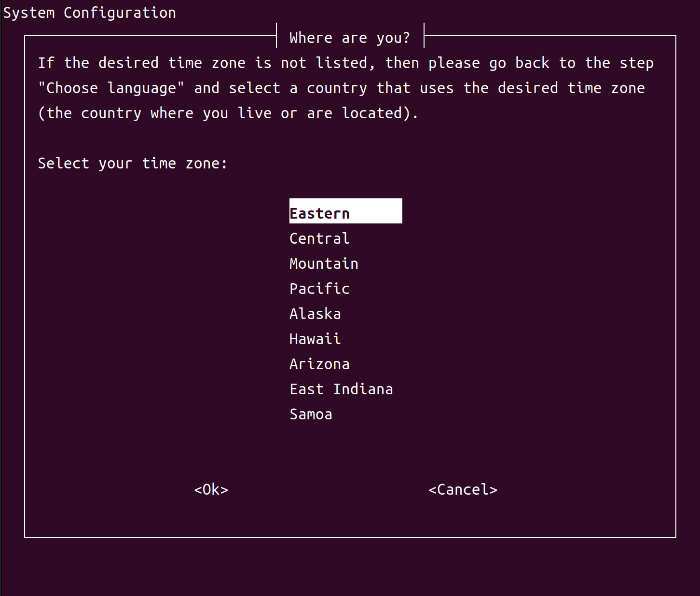Pick East Indiana from the list
The height and width of the screenshot is (596, 700).
coord(341,388)
